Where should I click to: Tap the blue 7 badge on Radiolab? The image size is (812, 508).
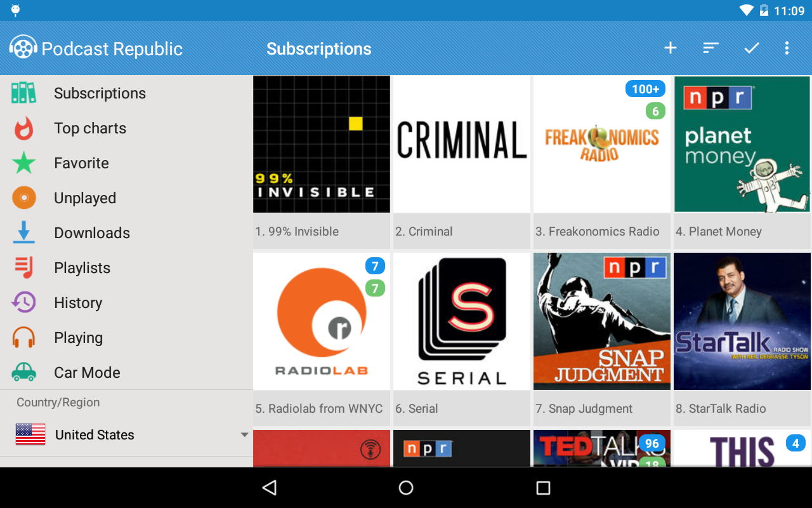375,266
